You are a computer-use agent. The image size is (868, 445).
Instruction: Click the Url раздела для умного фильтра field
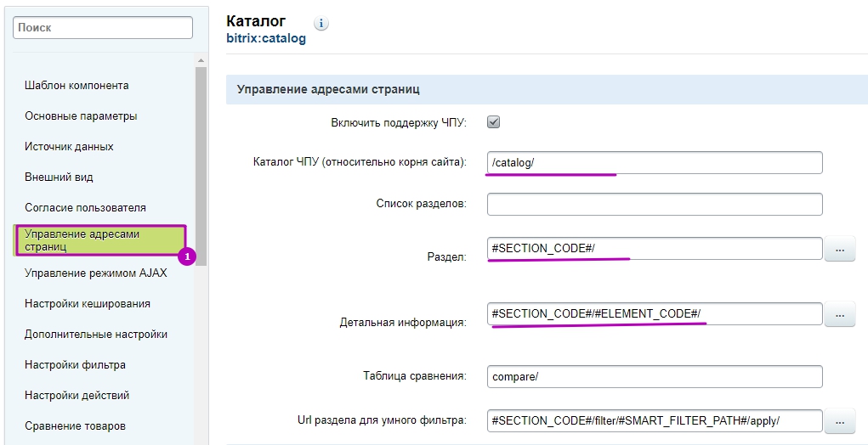point(655,420)
